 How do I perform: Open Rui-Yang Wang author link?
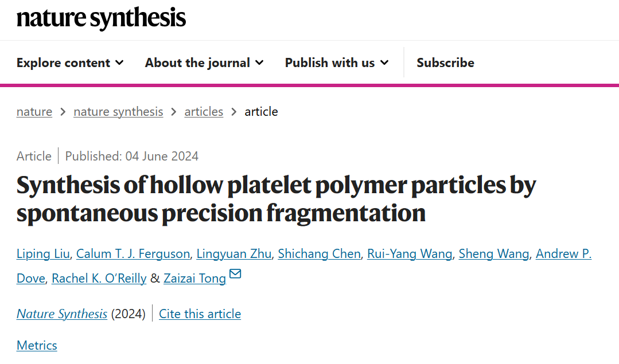(x=410, y=254)
